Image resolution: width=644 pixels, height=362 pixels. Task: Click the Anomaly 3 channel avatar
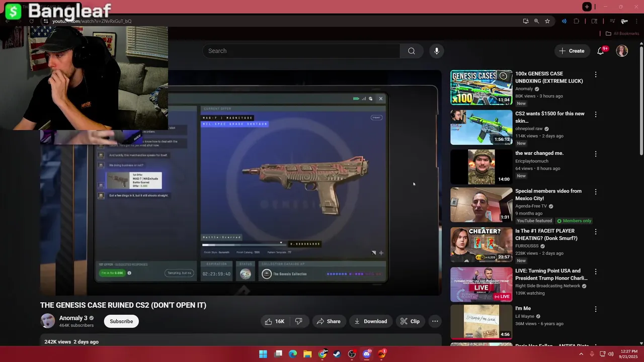[48, 321]
